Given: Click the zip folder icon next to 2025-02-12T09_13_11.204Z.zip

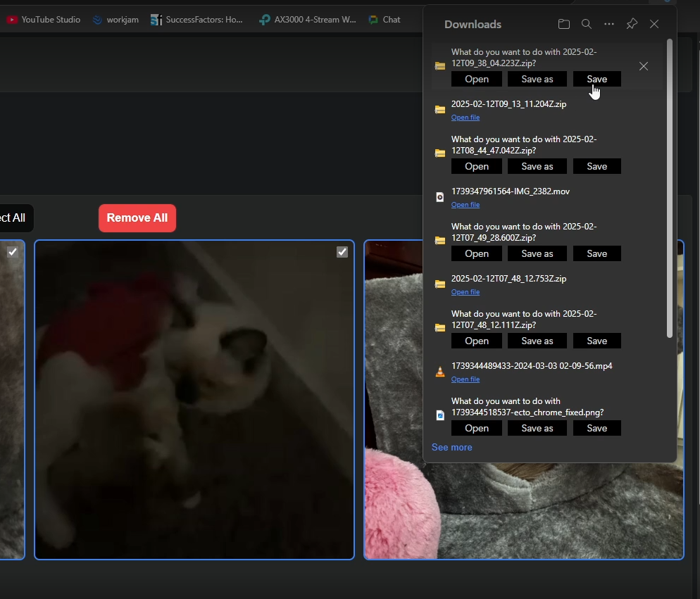Looking at the screenshot, I should (439, 109).
